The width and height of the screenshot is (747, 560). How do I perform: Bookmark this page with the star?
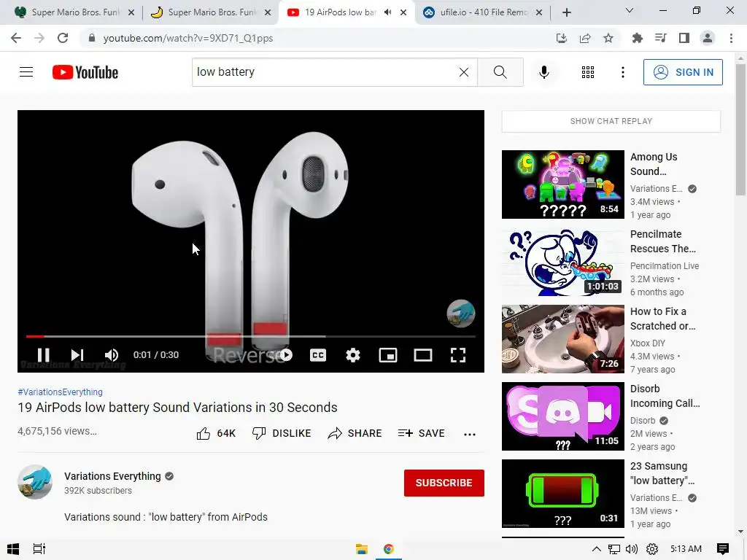(x=608, y=38)
